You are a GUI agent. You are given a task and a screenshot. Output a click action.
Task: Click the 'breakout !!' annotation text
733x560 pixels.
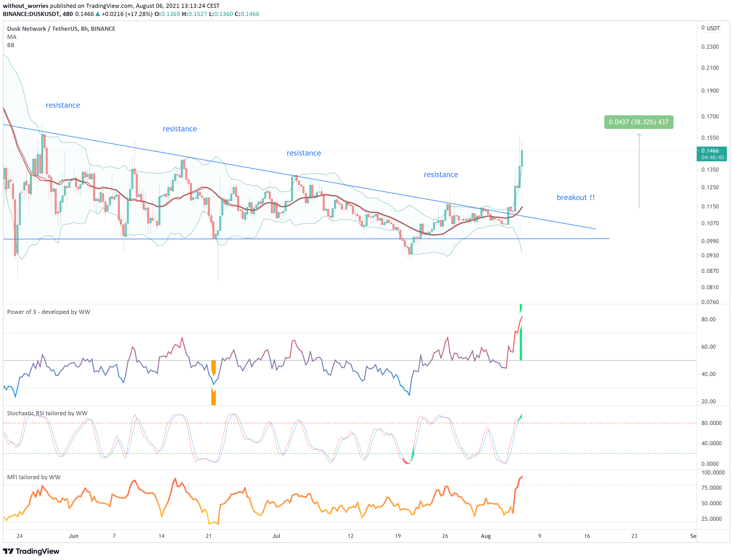576,197
